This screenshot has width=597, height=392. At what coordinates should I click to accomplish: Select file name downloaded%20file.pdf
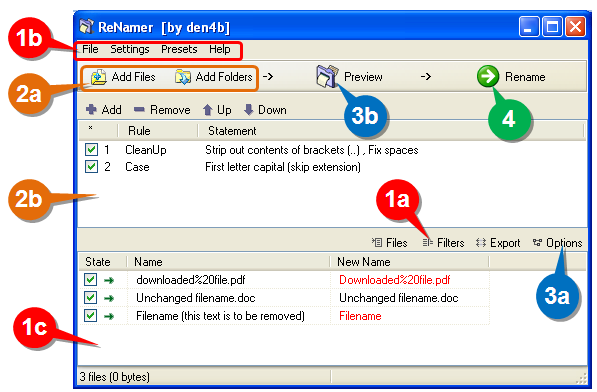(x=190, y=280)
